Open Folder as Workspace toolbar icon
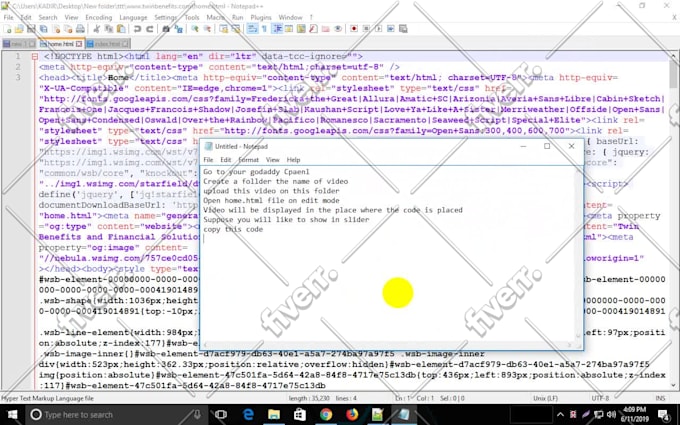The width and height of the screenshot is (680, 425). click(325, 29)
